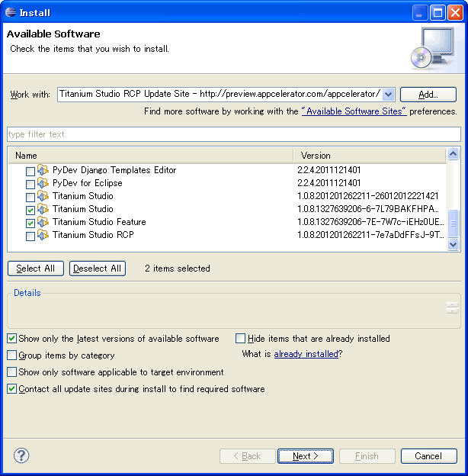Click the Work with site text field
The width and height of the screenshot is (468, 476).
(x=220, y=95)
